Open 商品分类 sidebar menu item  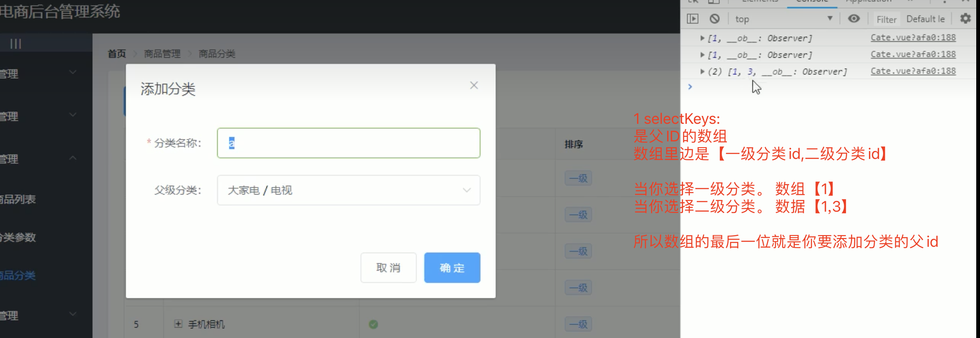point(18,275)
